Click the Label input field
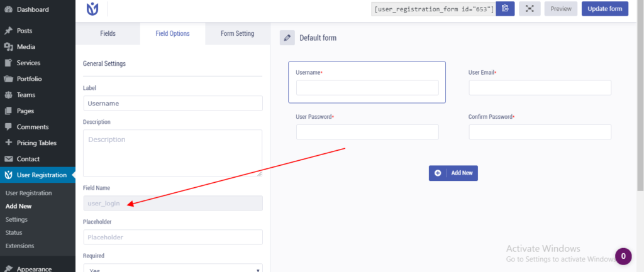 173,104
